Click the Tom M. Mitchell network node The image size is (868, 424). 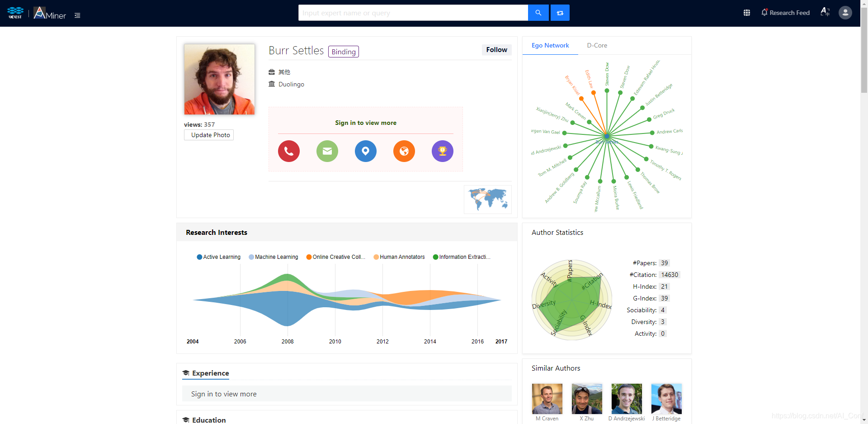point(570,157)
